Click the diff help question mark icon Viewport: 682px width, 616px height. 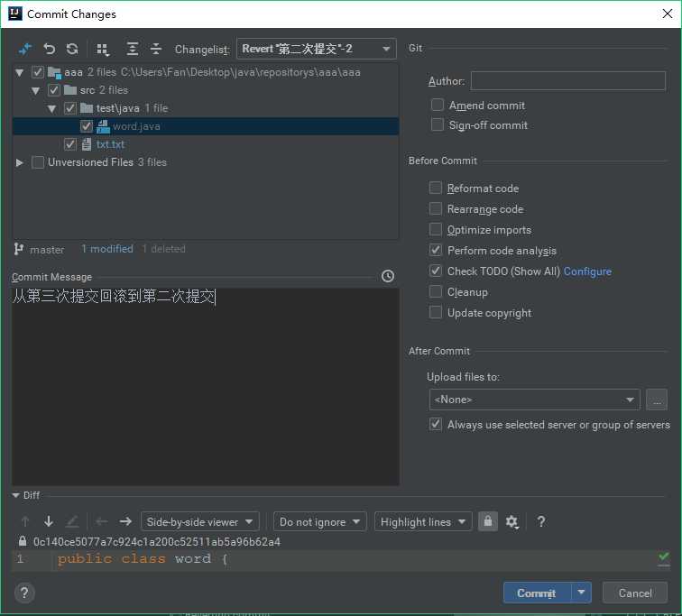[x=541, y=521]
